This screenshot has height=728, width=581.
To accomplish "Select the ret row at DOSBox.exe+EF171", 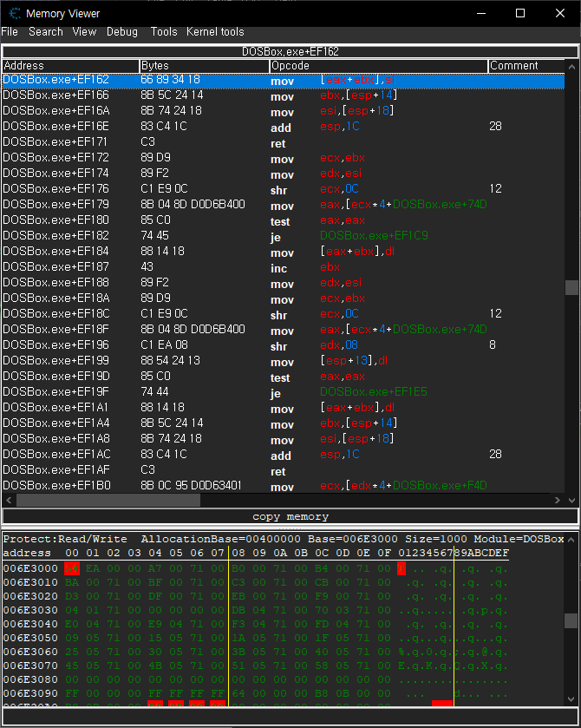I will click(283, 142).
